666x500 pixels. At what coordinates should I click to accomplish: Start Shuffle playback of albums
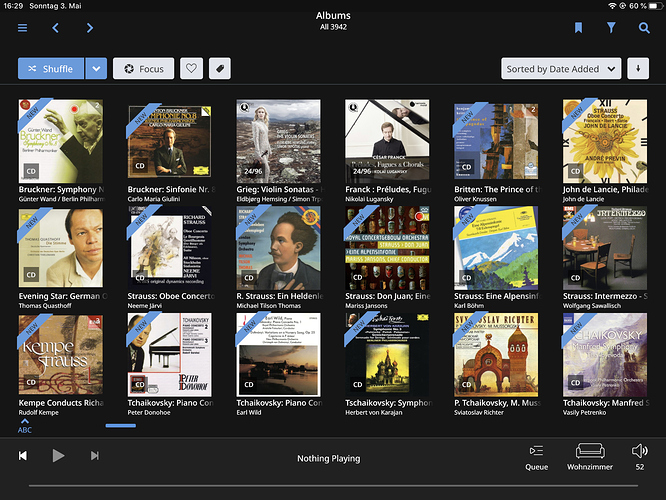point(51,68)
